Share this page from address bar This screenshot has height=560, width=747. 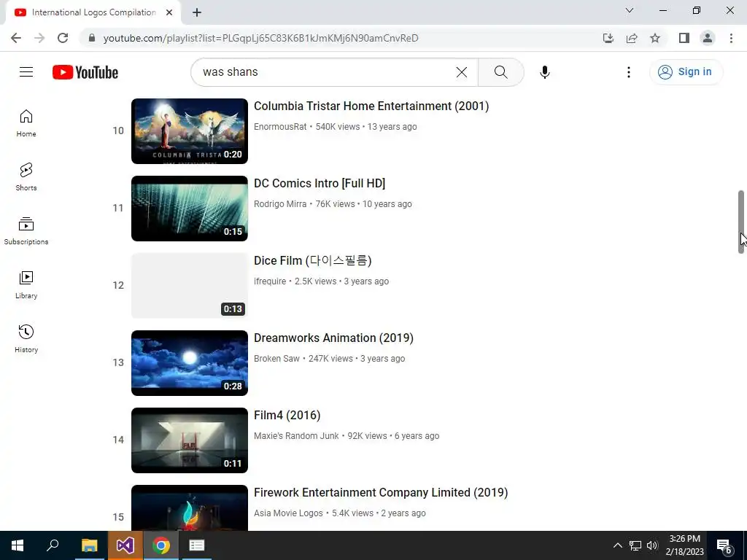[632, 38]
